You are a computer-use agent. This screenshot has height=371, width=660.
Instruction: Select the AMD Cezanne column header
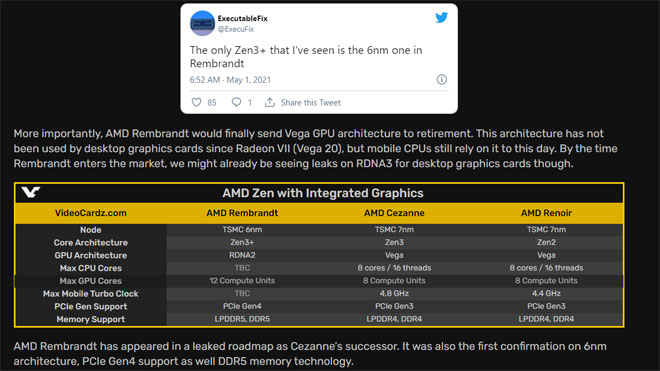(x=394, y=213)
